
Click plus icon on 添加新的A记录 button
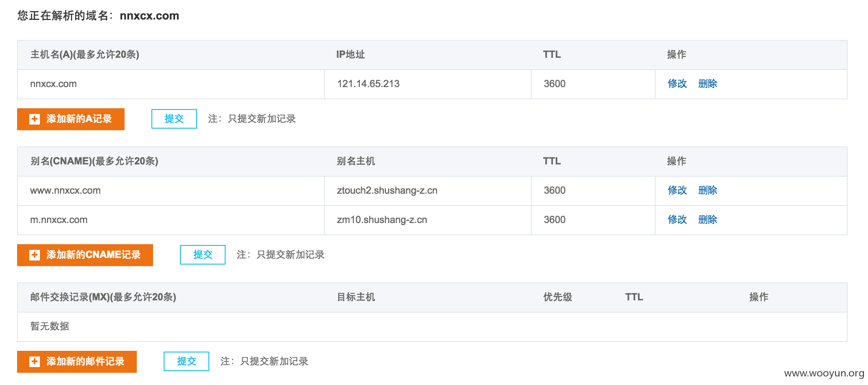35,119
